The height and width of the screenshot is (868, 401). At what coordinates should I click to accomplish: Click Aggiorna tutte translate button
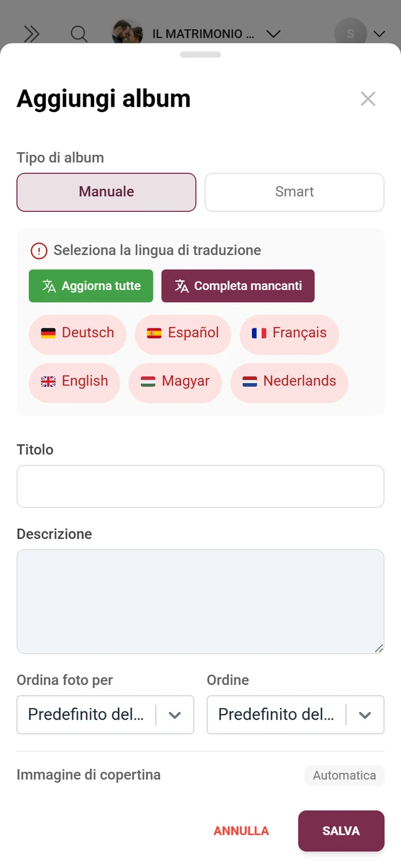(91, 286)
